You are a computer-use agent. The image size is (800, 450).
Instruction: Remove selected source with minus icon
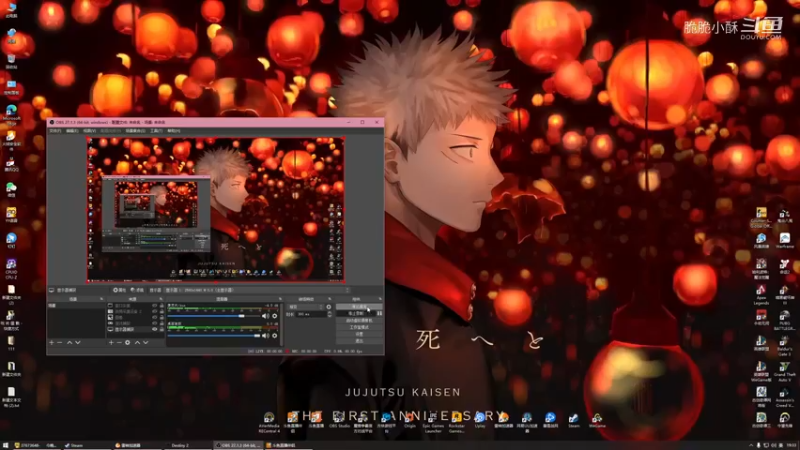tap(119, 342)
